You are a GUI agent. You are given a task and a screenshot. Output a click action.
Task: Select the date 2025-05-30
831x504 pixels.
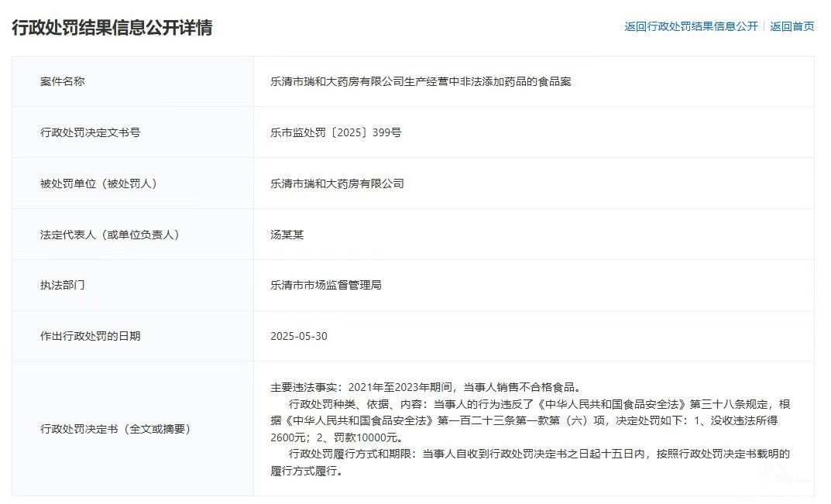[299, 336]
